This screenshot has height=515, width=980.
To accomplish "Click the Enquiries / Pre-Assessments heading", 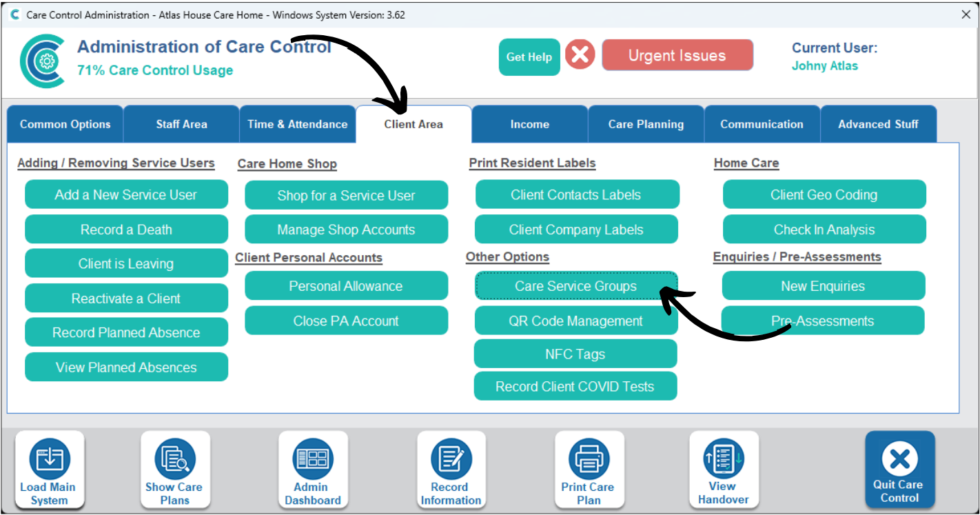I will (x=797, y=257).
